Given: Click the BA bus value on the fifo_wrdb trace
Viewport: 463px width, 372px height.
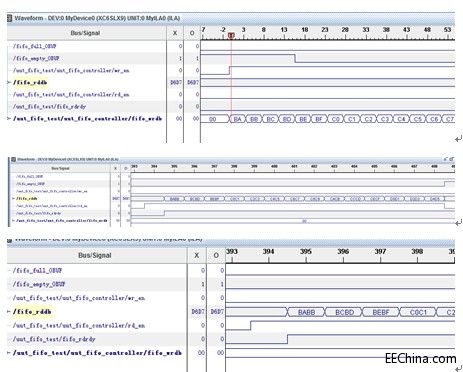Looking at the screenshot, I should [x=237, y=119].
